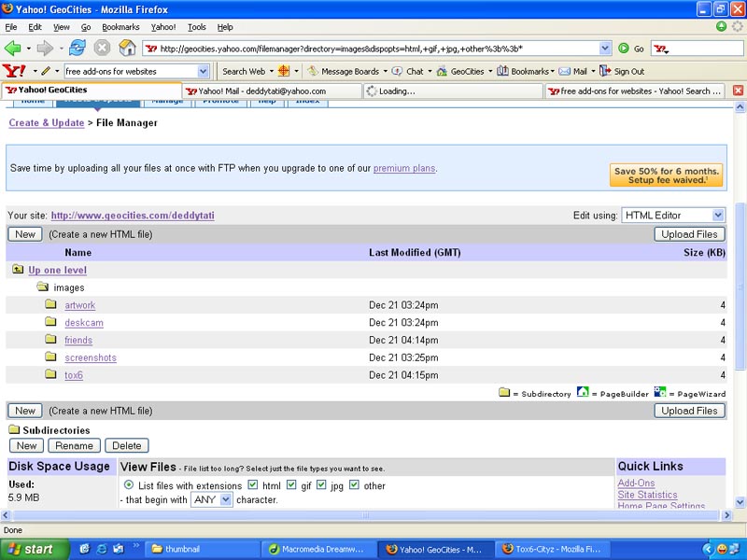Image resolution: width=747 pixels, height=560 pixels.
Task: Open the Site Statistics quick link
Action: coord(647,495)
